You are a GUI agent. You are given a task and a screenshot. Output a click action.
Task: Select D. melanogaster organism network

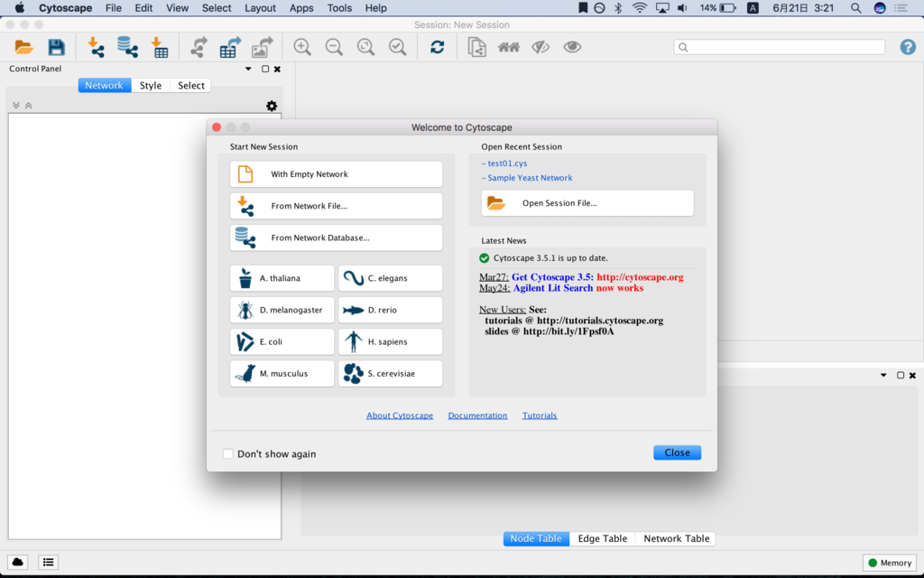(x=282, y=310)
